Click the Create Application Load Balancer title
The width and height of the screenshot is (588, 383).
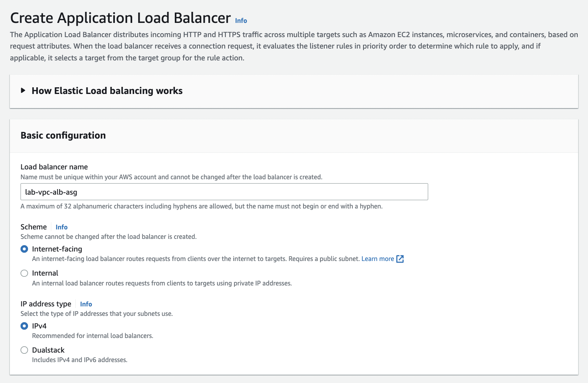[x=120, y=18]
